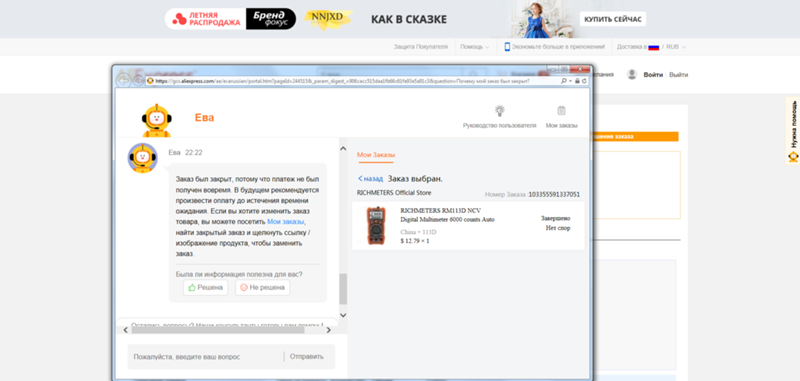Expand the Помощь dropdown menu
The height and width of the screenshot is (381, 800).
pyautogui.click(x=474, y=47)
